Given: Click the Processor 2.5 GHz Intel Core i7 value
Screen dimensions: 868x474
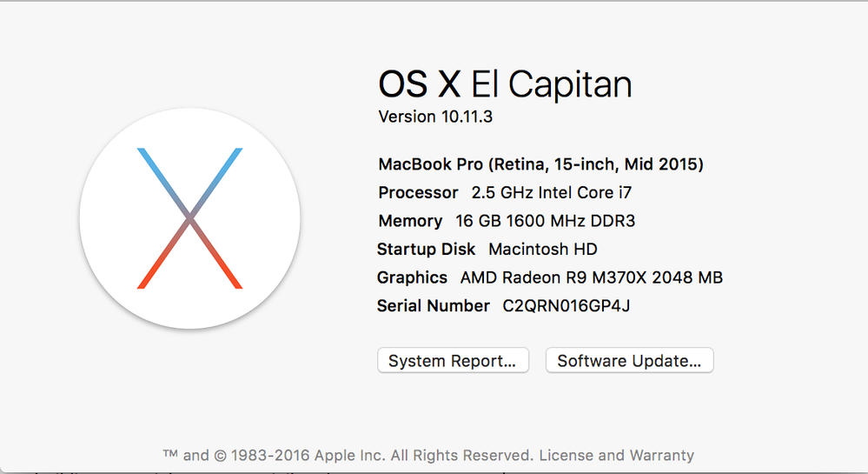Looking at the screenshot, I should (x=557, y=193).
